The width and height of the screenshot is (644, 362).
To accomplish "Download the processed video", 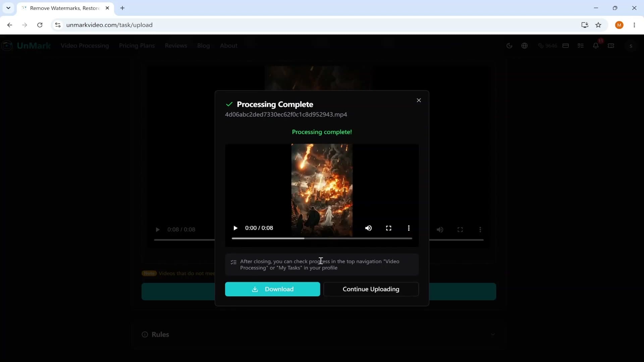I will [x=272, y=289].
